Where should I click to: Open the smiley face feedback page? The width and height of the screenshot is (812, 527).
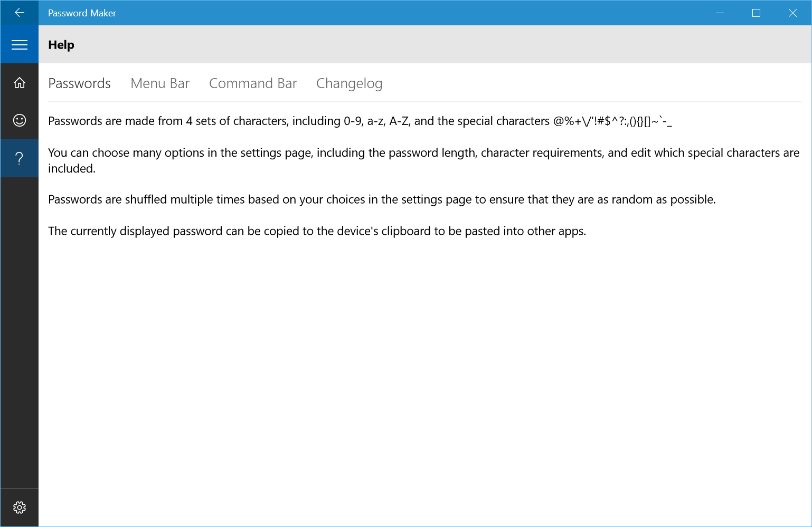click(x=20, y=120)
